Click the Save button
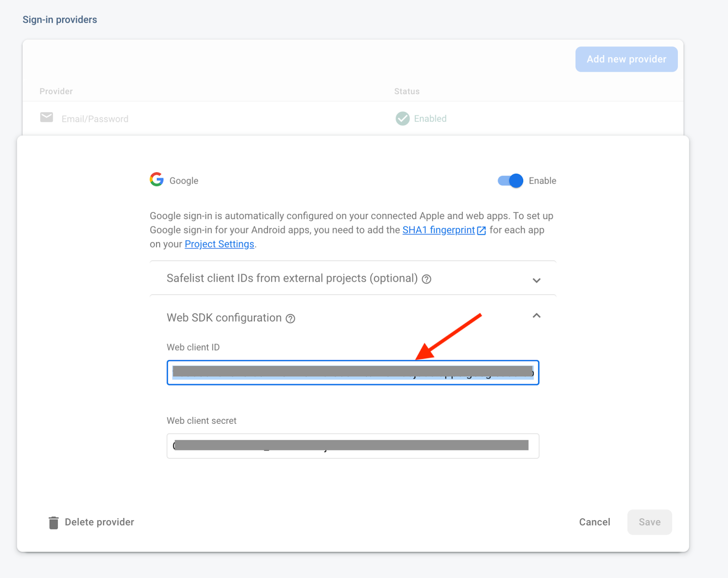This screenshot has height=578, width=728. 649,522
